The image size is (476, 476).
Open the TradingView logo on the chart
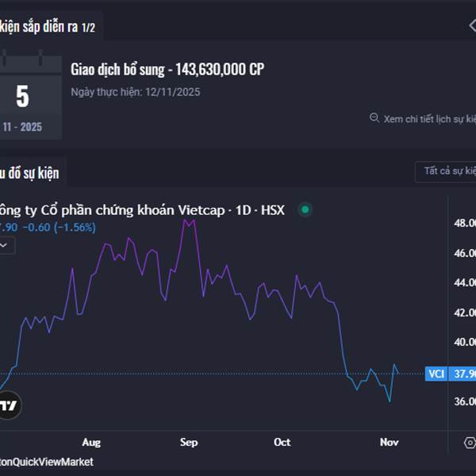[9, 405]
